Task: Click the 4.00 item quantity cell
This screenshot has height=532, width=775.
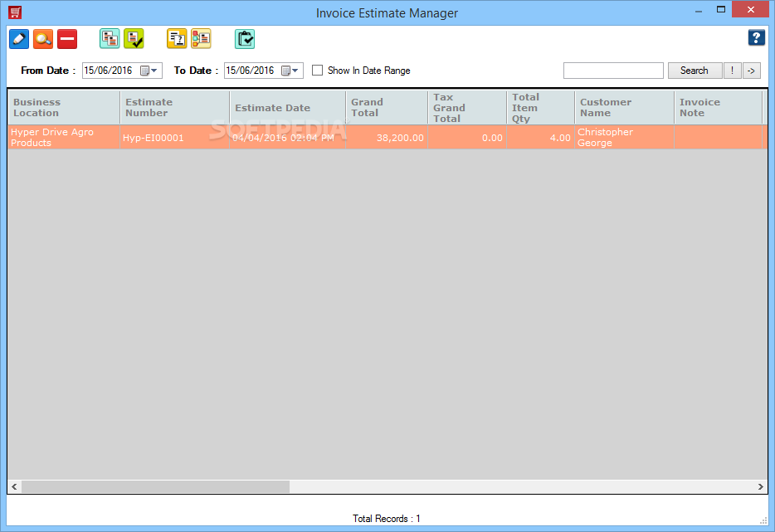Action: click(x=541, y=138)
